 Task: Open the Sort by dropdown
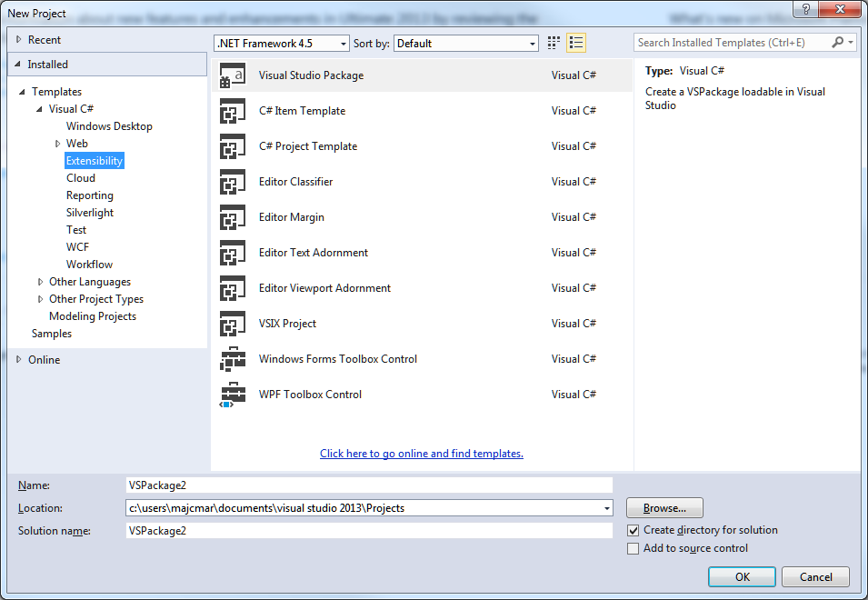(x=466, y=43)
